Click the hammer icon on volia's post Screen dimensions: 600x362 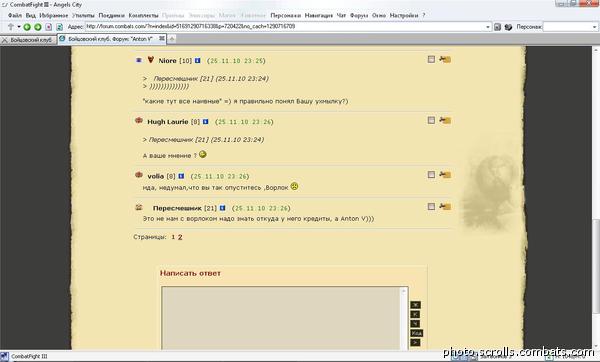(x=445, y=174)
